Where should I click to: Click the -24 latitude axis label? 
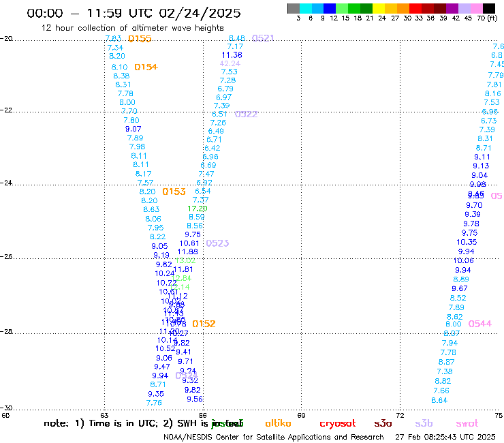coord(6,183)
